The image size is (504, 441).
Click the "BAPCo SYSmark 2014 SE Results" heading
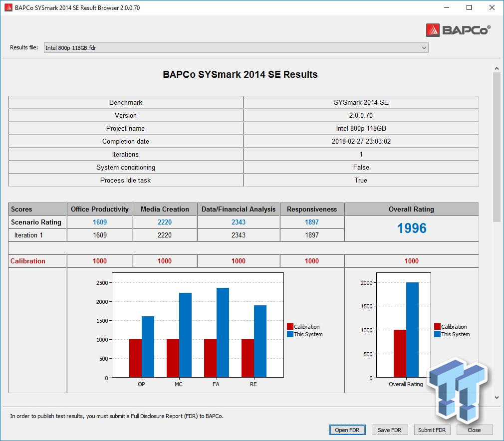tap(240, 74)
